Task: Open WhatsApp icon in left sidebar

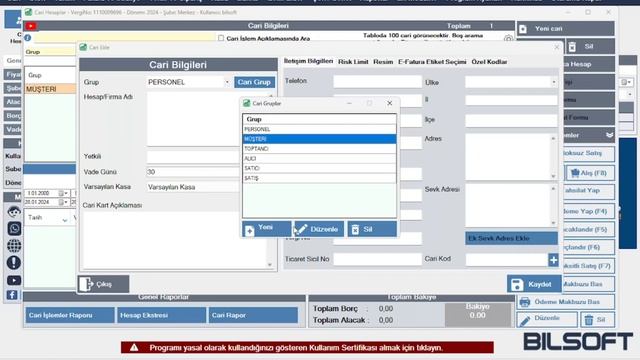Action: click(14, 228)
